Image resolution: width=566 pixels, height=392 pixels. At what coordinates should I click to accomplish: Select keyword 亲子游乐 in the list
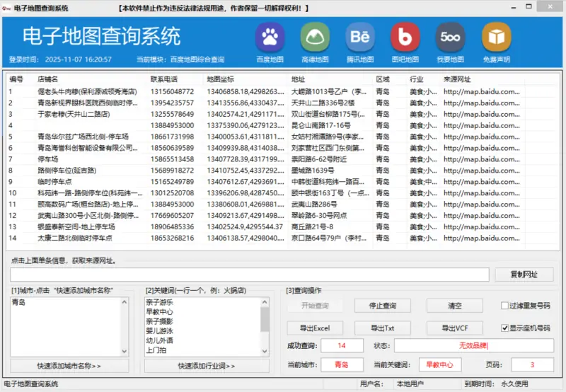click(x=160, y=302)
